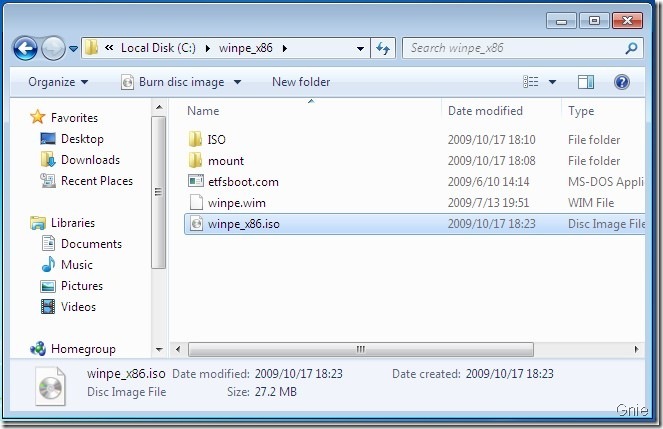Open Music library
Screen dimensions: 663x429
[x=77, y=265]
